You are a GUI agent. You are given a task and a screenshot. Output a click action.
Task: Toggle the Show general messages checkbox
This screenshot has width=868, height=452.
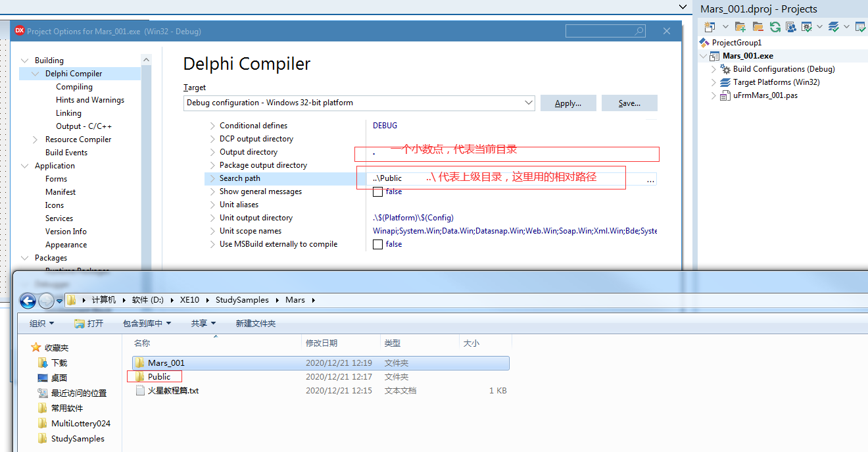pyautogui.click(x=377, y=191)
